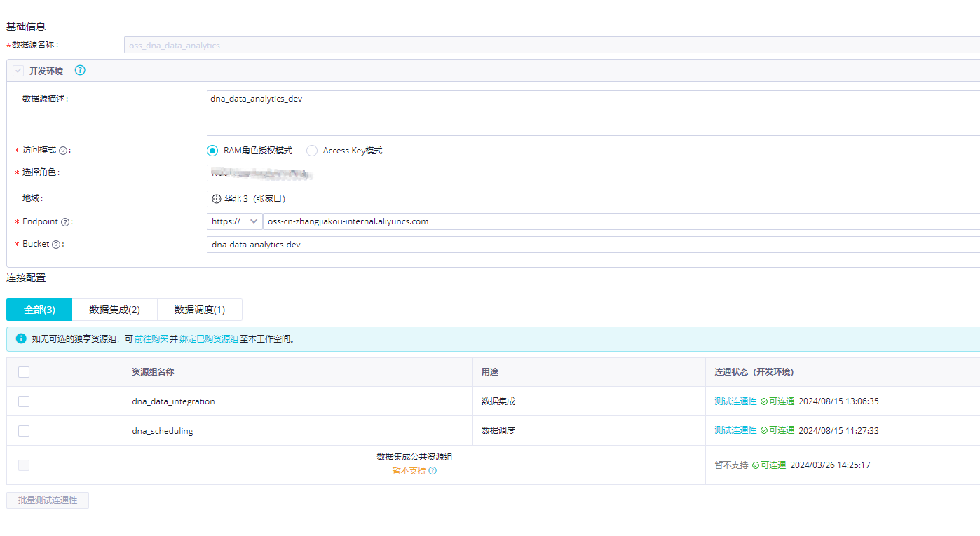Click the dna_data_integration resource group name

[x=173, y=401]
